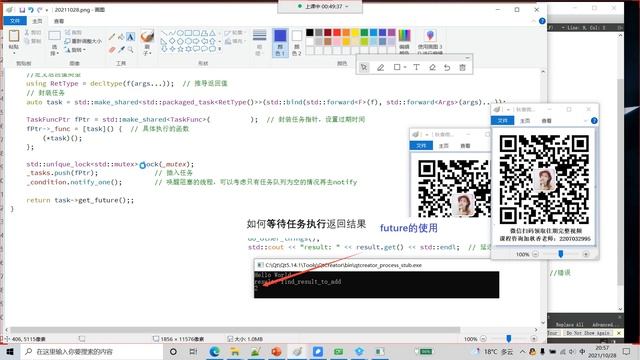The width and height of the screenshot is (640, 360).
Task: Open the Windows Start menu
Action: pyautogui.click(x=9, y=351)
